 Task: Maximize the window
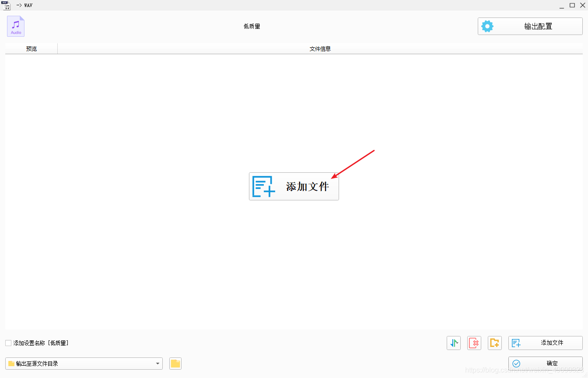tap(572, 5)
